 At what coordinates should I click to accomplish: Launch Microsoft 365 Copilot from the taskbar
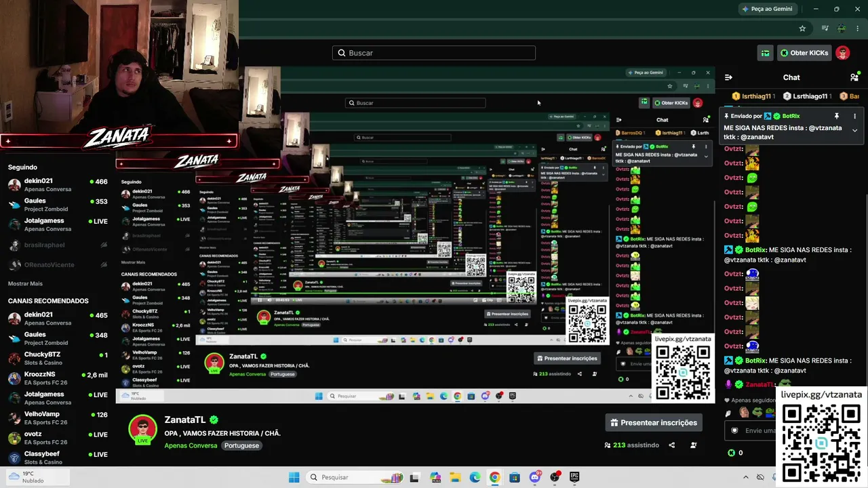click(x=435, y=477)
